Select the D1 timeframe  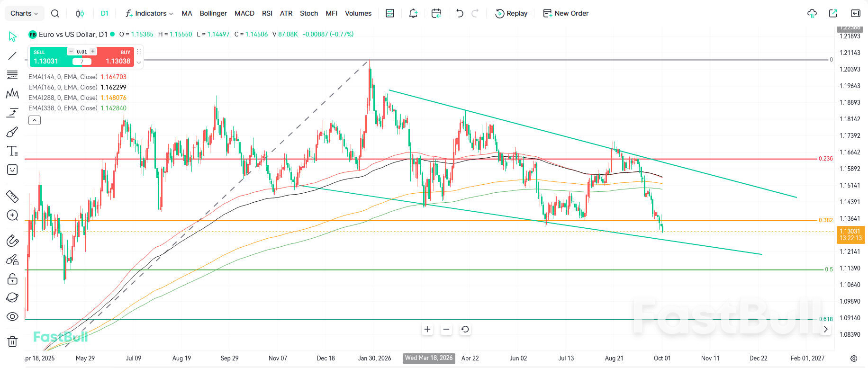point(105,13)
